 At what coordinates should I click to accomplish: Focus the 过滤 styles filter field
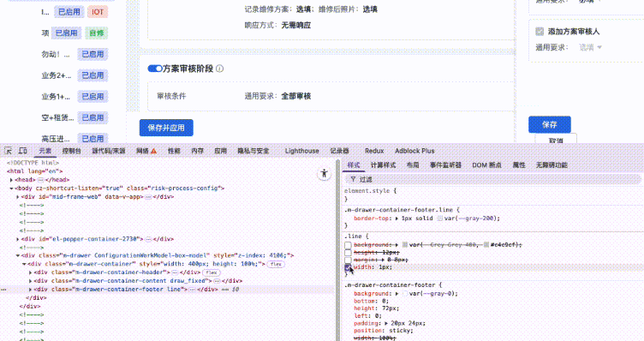(x=493, y=180)
